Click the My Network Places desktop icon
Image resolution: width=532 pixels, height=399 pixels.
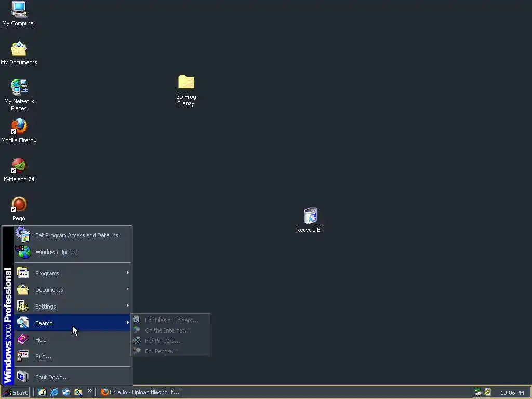(x=19, y=95)
